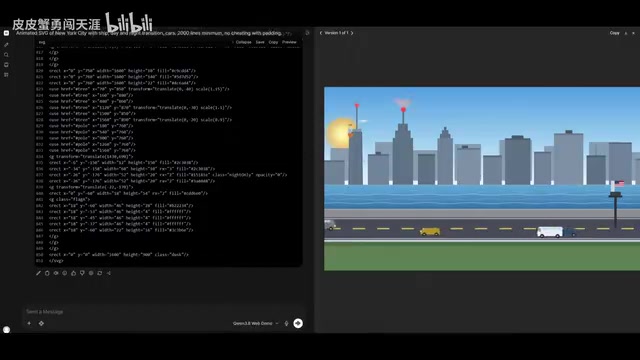The width and height of the screenshot is (640, 360).
Task: Click the closing </svg> code line
Action: pyautogui.click(x=56, y=261)
